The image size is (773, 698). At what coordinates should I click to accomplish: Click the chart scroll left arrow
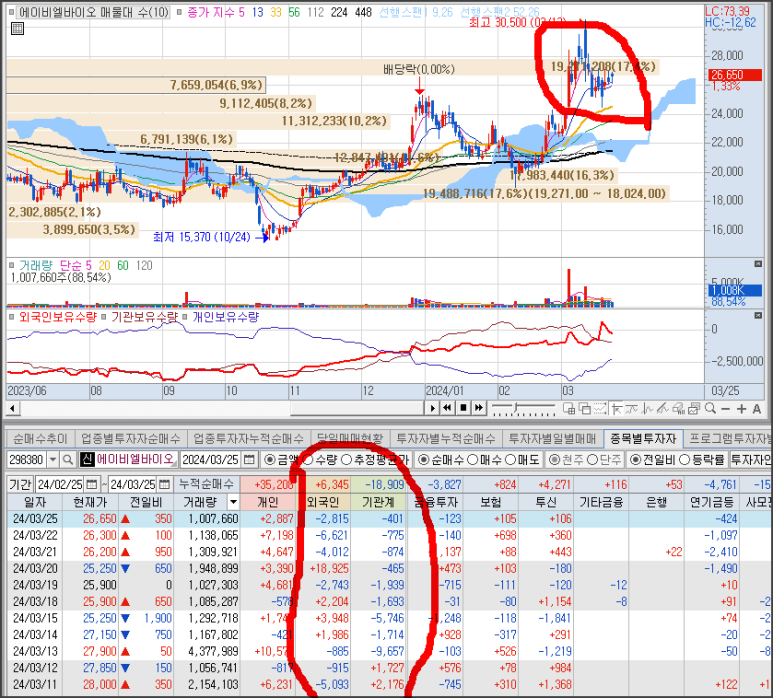point(12,408)
